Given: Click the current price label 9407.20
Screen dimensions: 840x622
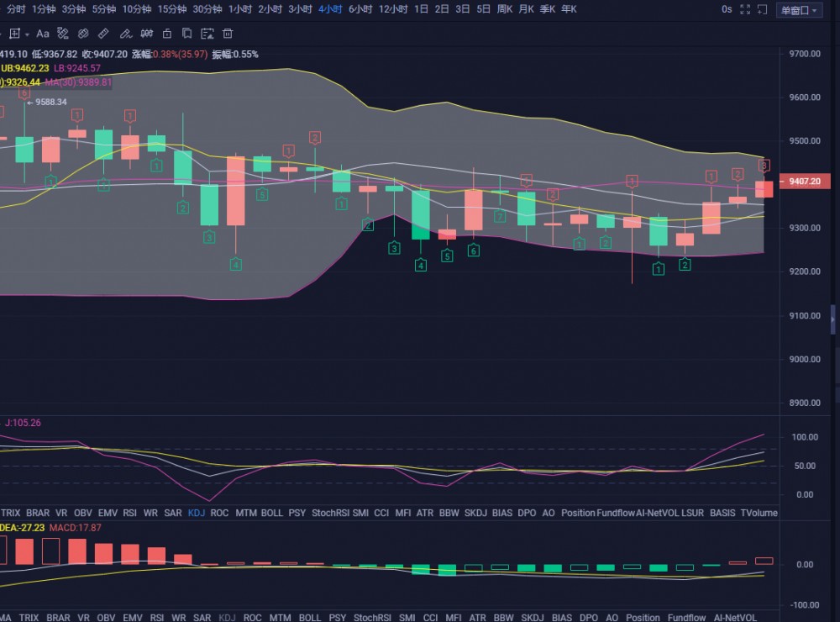Looking at the screenshot, I should (x=806, y=180).
